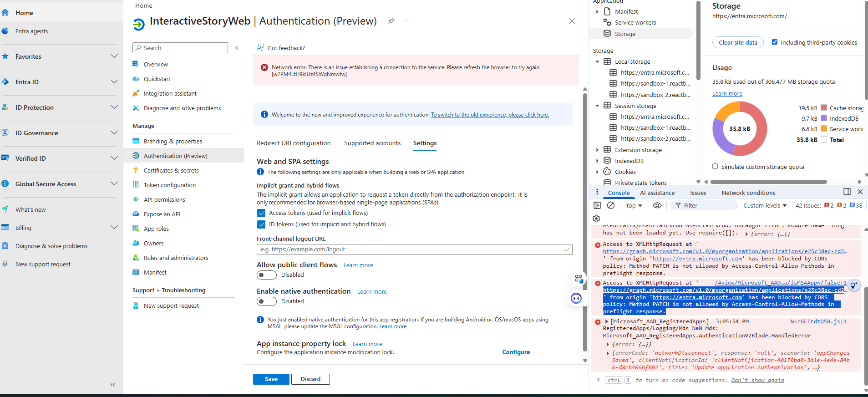868x397 pixels.
Task: Open the Owners menu item
Action: pos(153,243)
